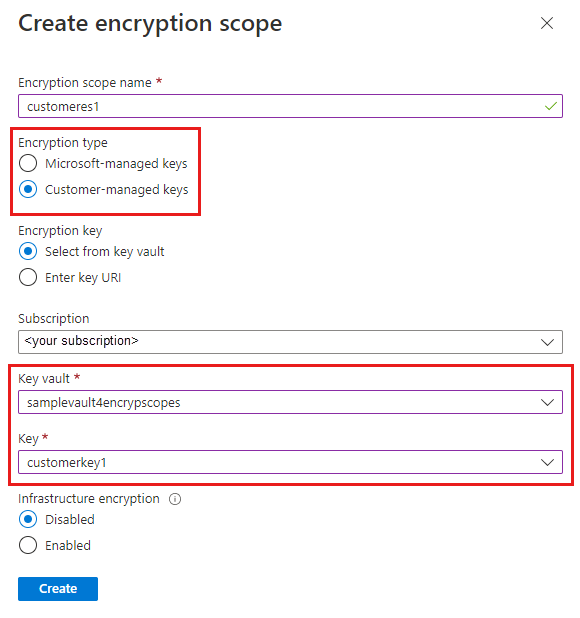Open the samplevault4encrypscopes key vault selector
The height and width of the screenshot is (618, 580).
(290, 402)
